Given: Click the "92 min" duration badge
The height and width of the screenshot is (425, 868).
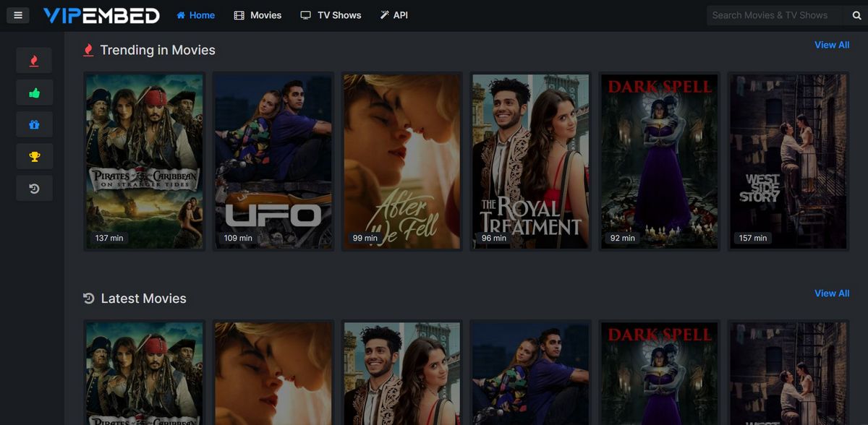Looking at the screenshot, I should 623,238.
